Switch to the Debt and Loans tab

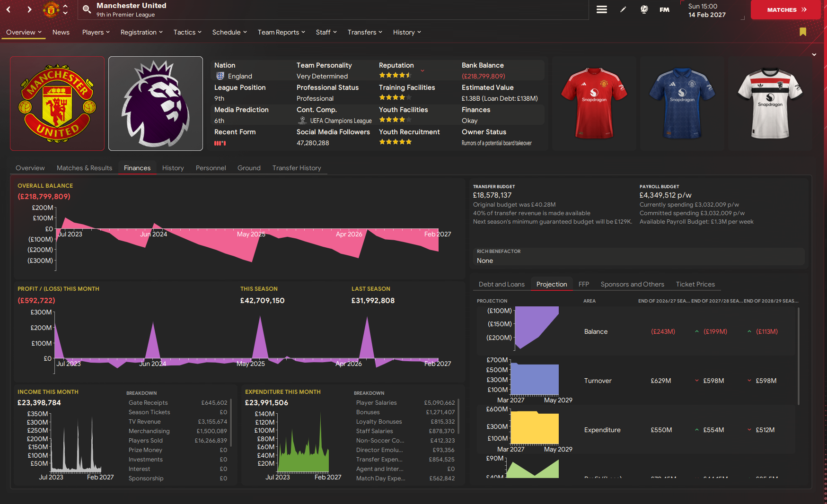[501, 284]
